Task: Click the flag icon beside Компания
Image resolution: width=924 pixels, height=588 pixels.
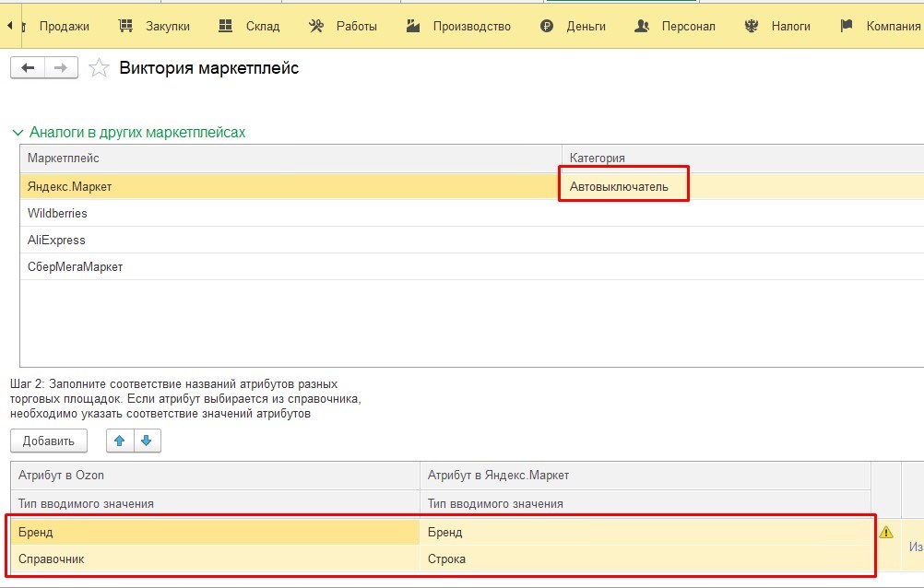Action: (847, 26)
